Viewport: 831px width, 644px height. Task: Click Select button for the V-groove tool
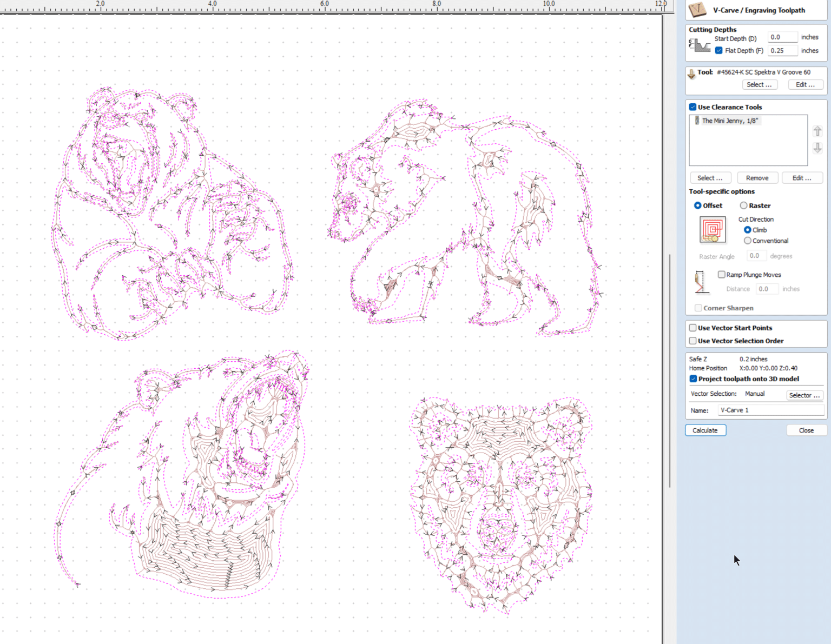(759, 84)
